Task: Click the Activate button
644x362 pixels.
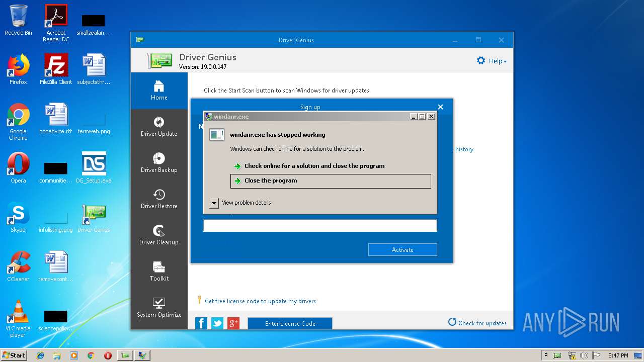Action: pyautogui.click(x=403, y=250)
